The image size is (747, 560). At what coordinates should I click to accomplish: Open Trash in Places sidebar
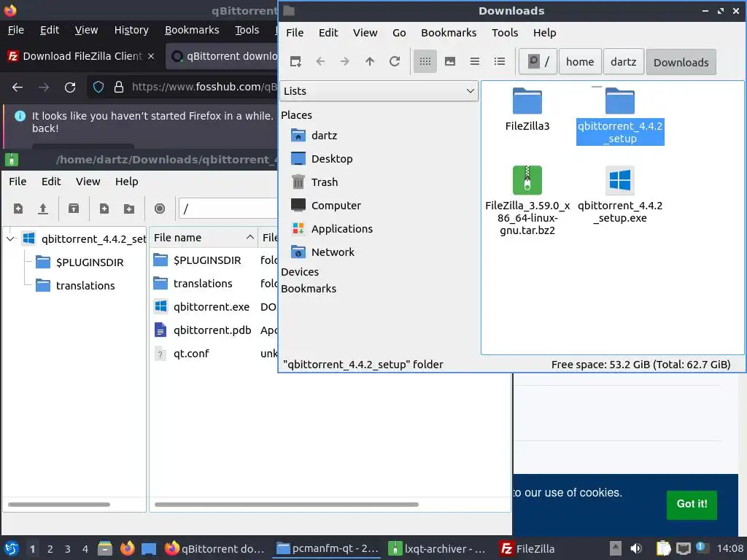[324, 182]
